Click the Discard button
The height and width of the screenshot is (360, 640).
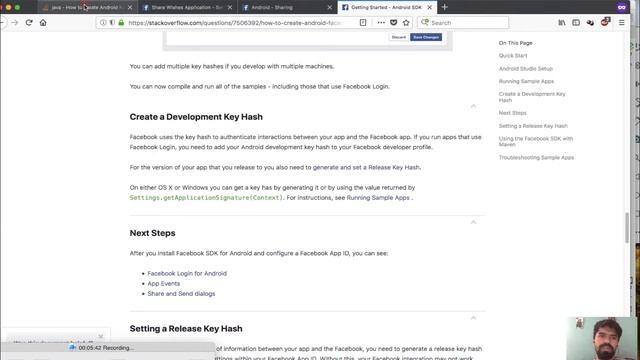pyautogui.click(x=398, y=37)
